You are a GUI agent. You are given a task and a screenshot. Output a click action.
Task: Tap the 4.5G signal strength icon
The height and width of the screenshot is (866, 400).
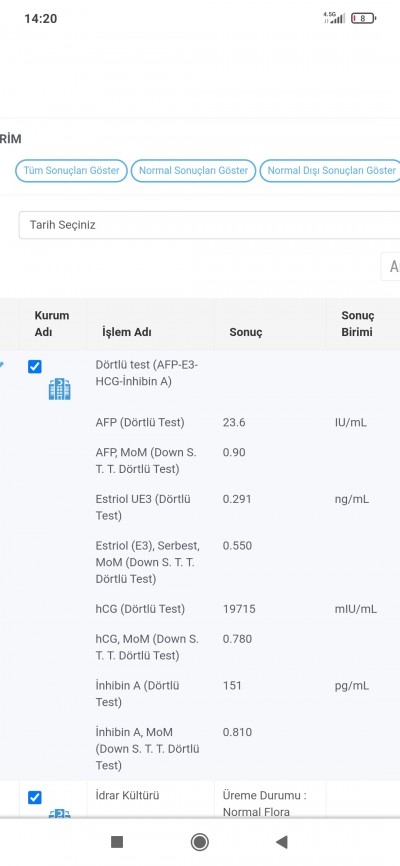[334, 18]
